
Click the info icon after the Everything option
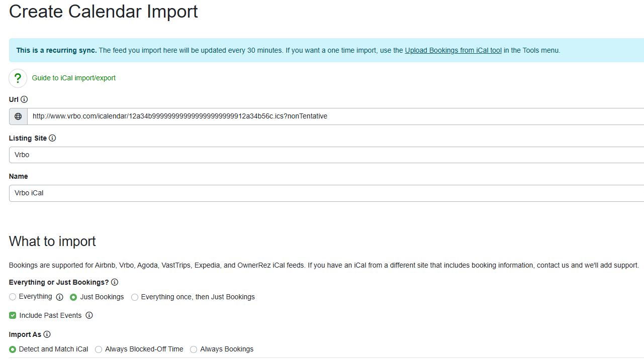pos(60,297)
